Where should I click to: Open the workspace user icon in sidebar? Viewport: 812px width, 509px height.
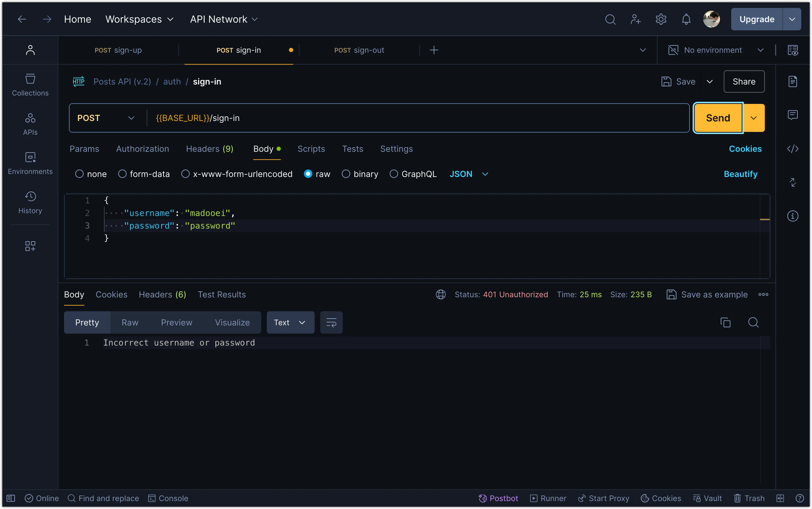click(30, 50)
